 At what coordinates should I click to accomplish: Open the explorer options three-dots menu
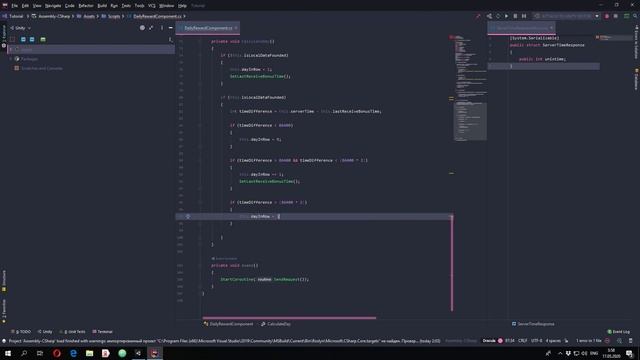162,28
